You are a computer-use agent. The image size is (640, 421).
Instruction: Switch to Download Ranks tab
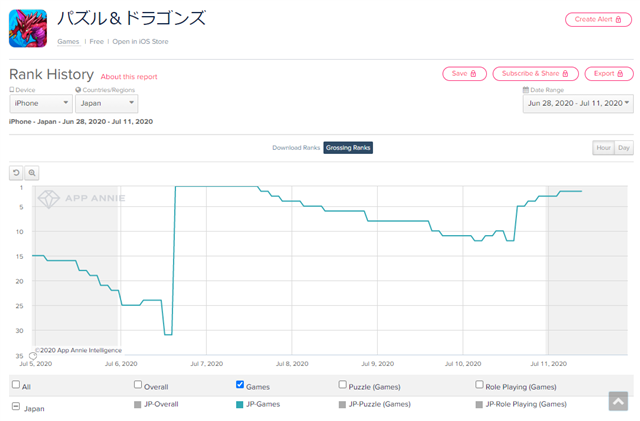click(x=296, y=148)
